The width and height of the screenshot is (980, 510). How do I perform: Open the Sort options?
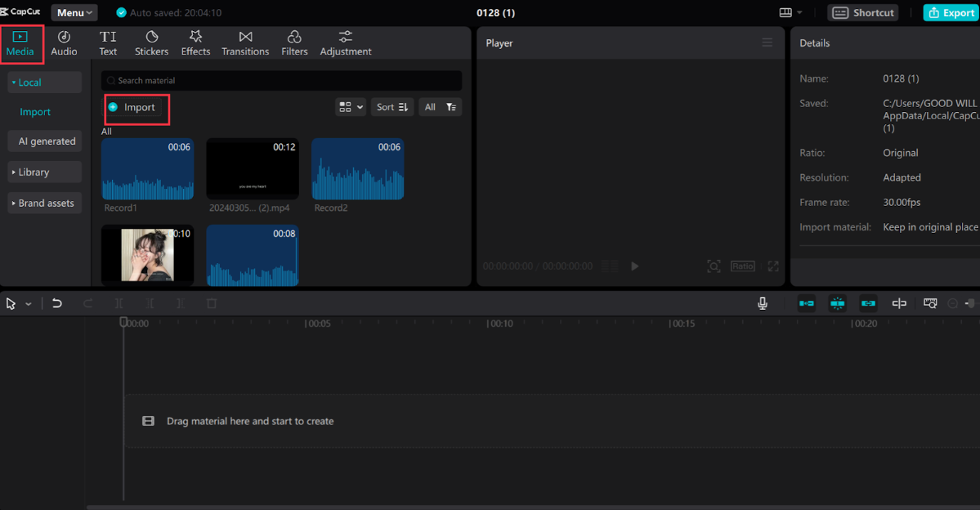pyautogui.click(x=392, y=107)
